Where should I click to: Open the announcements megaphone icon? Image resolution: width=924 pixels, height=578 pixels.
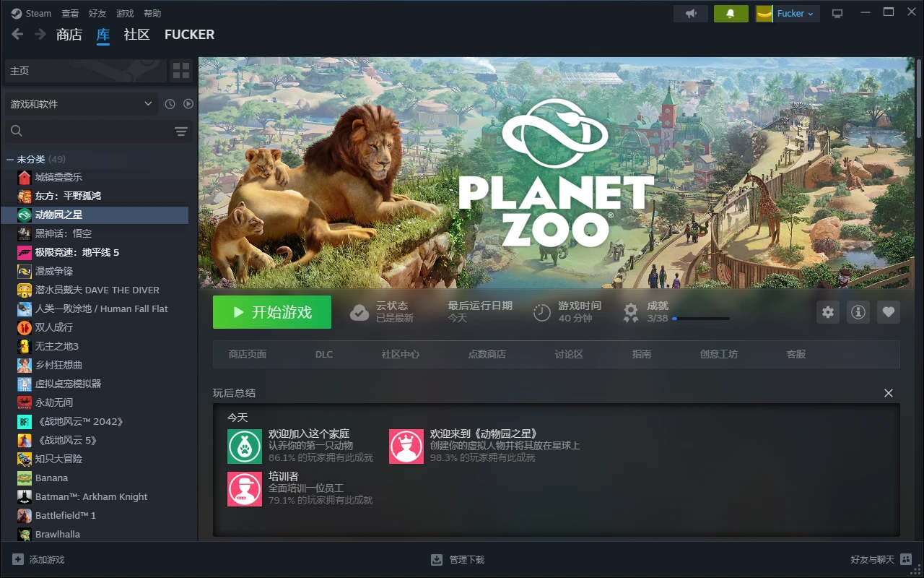coord(691,14)
